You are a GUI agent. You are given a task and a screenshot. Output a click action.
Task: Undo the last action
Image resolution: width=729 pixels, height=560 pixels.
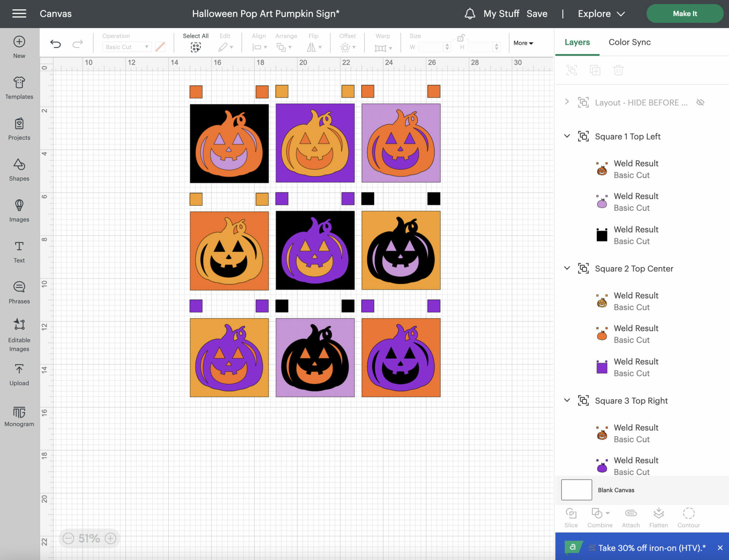[x=56, y=44]
